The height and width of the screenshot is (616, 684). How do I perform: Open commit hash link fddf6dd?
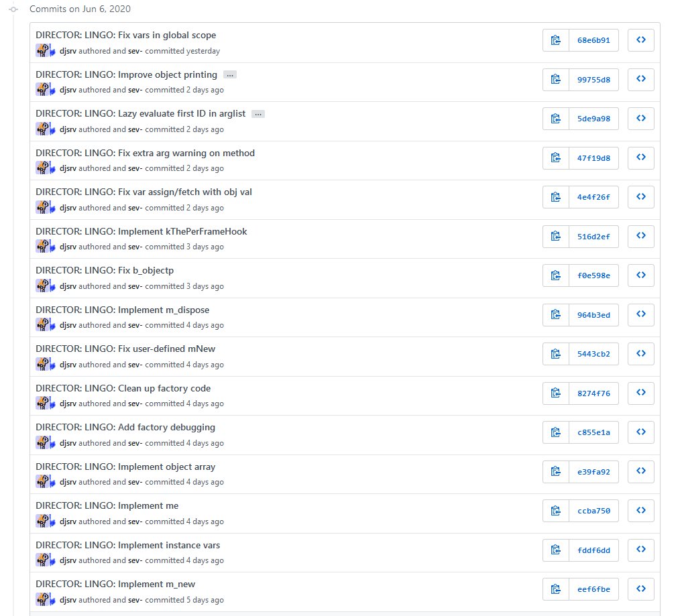coord(593,550)
